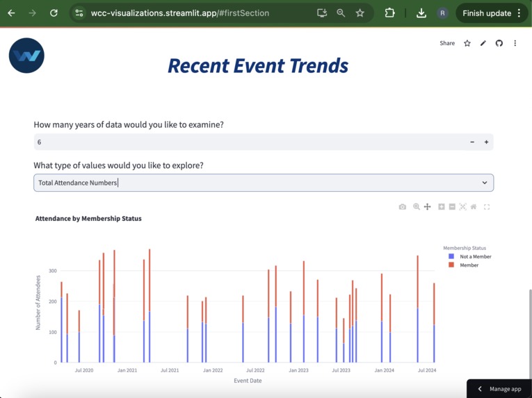Viewport: 532px width, 398px height.
Task: Open the Chrome profile avatar R
Action: click(x=442, y=13)
